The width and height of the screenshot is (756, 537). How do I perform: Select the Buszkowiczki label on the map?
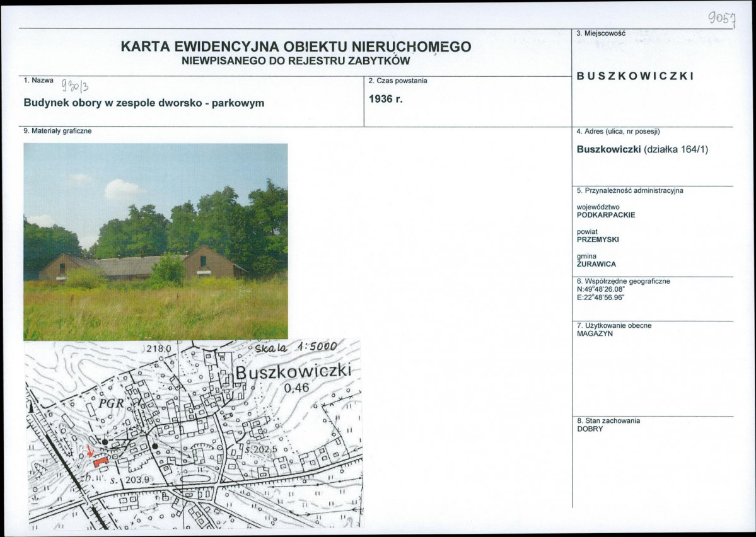(294, 372)
